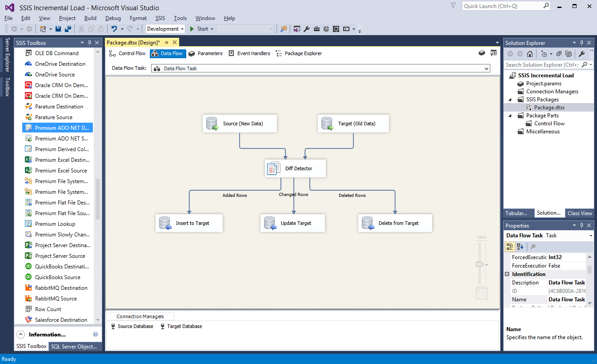Click the fit-to-view box below zoom slider
This screenshot has height=364, width=597.
(481, 293)
